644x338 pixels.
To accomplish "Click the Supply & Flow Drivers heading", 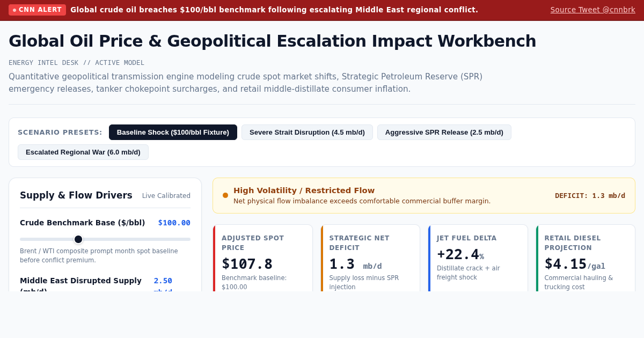I will [x=76, y=195].
